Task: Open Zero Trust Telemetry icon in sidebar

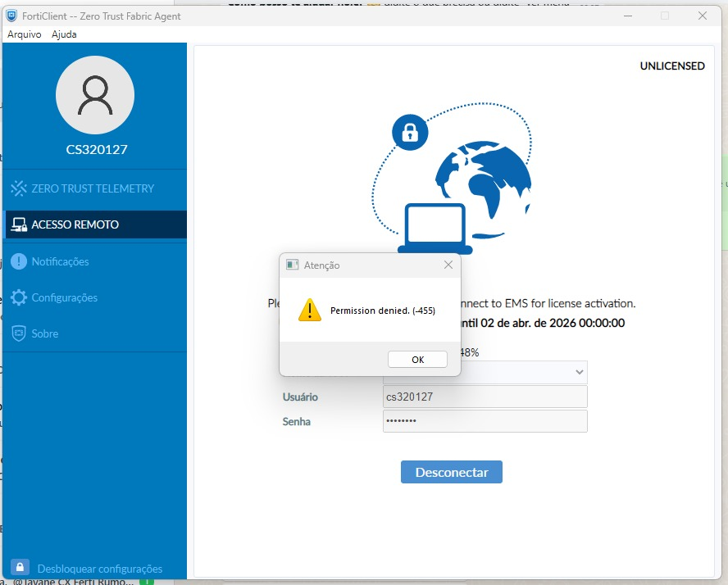Action: pyautogui.click(x=19, y=188)
